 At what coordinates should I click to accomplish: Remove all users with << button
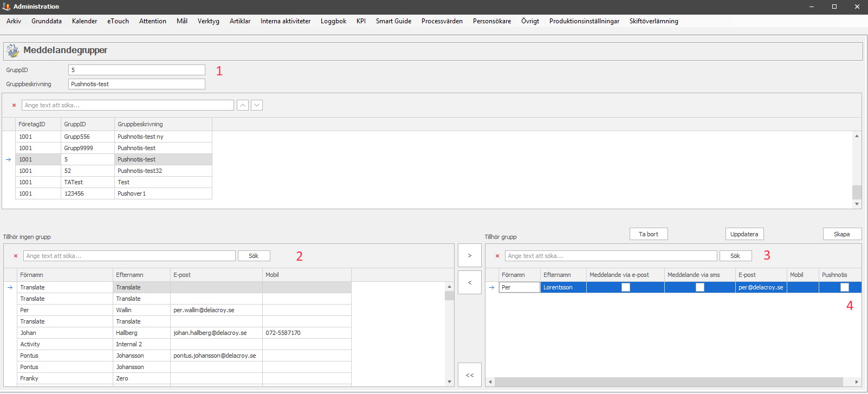click(470, 375)
